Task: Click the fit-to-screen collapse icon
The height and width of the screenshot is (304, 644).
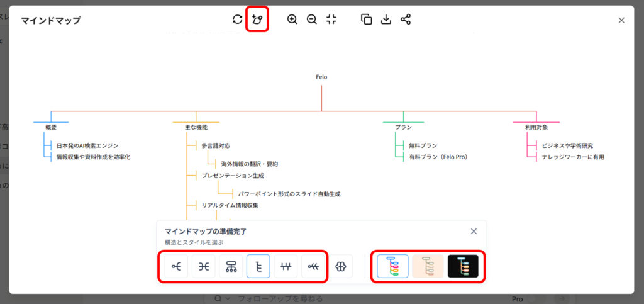Action: click(331, 20)
